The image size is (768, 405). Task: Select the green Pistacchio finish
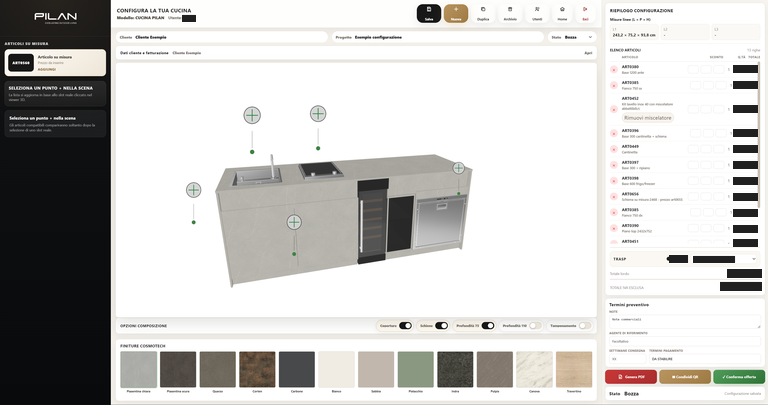click(x=415, y=369)
